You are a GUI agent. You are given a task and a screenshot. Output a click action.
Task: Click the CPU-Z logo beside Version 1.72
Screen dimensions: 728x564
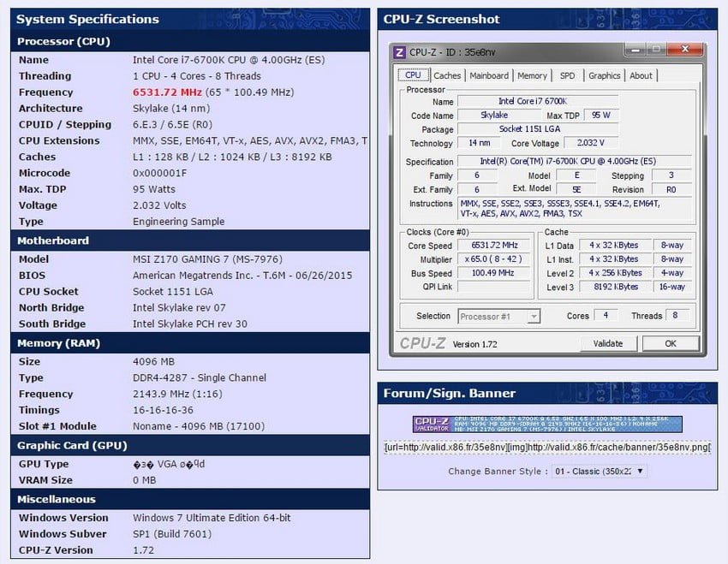click(423, 344)
